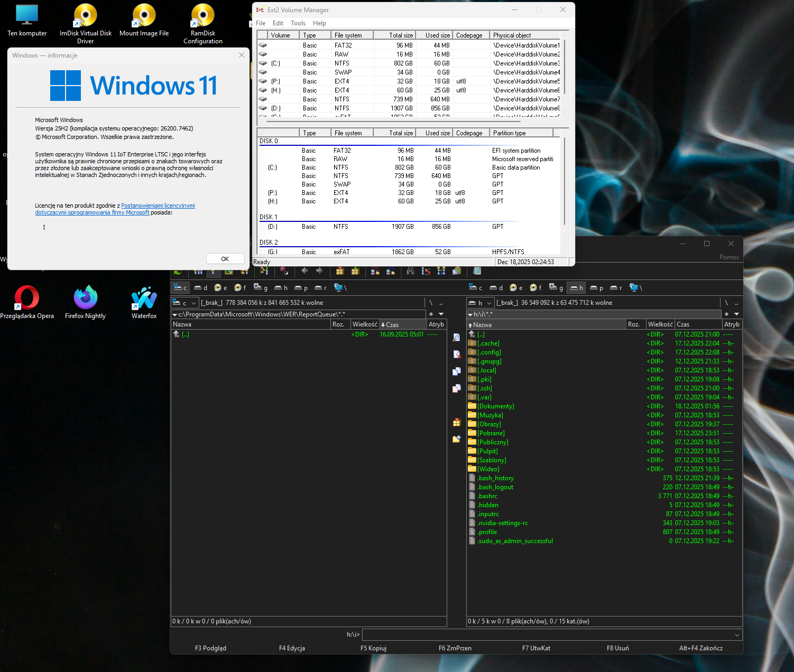
Task: Click the view file magnifier icon
Action: pyautogui.click(x=457, y=338)
